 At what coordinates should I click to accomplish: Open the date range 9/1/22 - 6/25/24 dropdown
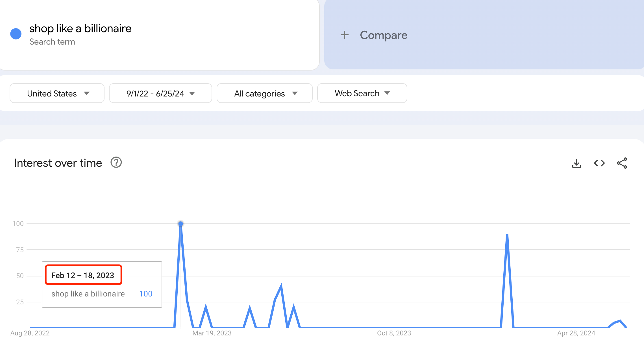click(x=159, y=93)
